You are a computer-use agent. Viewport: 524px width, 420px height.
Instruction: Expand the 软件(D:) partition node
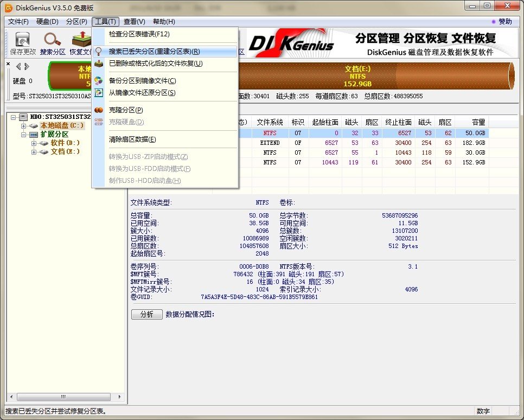pos(34,143)
